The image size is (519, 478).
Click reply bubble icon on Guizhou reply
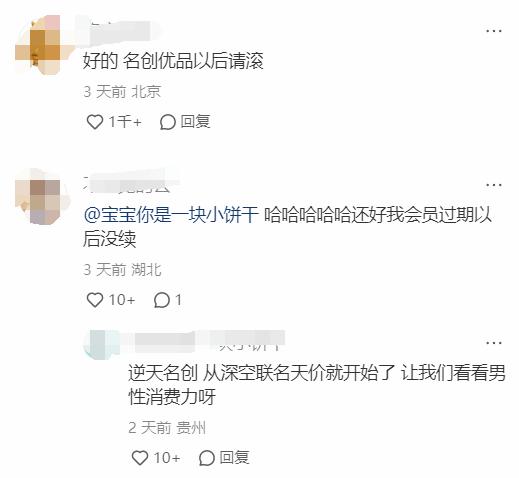(x=206, y=458)
